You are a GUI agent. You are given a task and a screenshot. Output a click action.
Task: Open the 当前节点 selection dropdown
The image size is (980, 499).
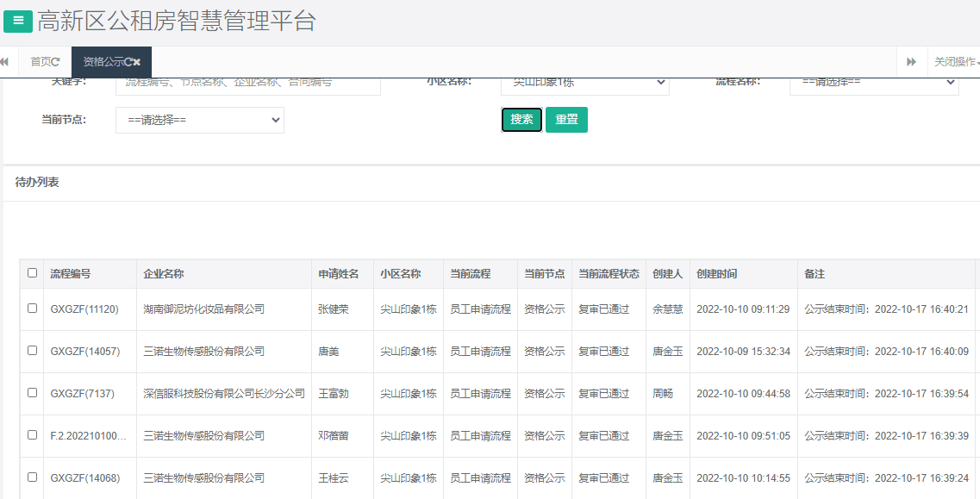(199, 120)
